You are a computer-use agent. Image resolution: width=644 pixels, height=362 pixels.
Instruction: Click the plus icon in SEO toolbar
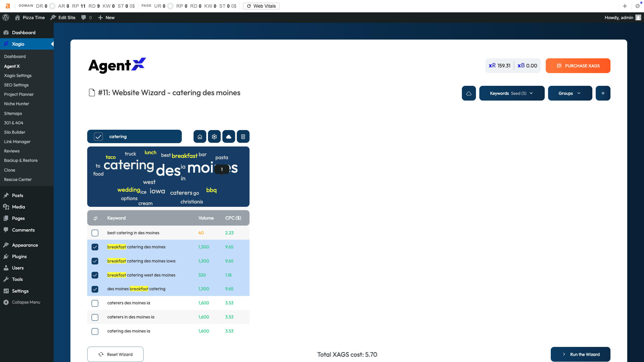coord(625,6)
